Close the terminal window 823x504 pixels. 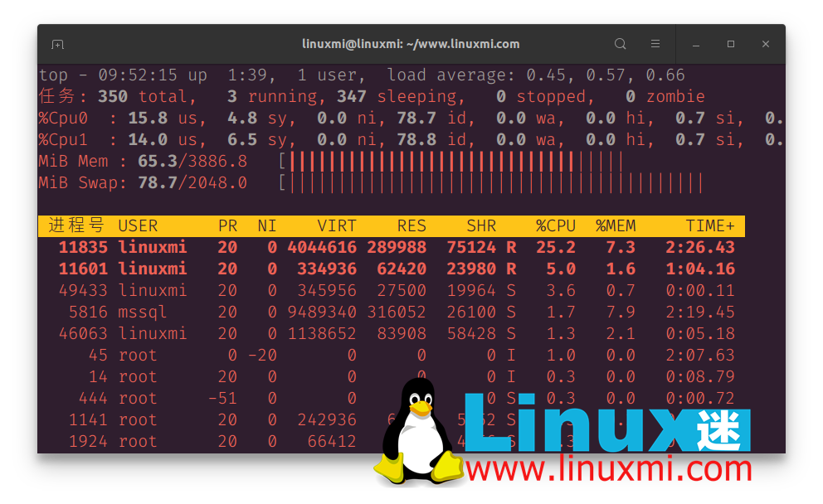(x=766, y=44)
